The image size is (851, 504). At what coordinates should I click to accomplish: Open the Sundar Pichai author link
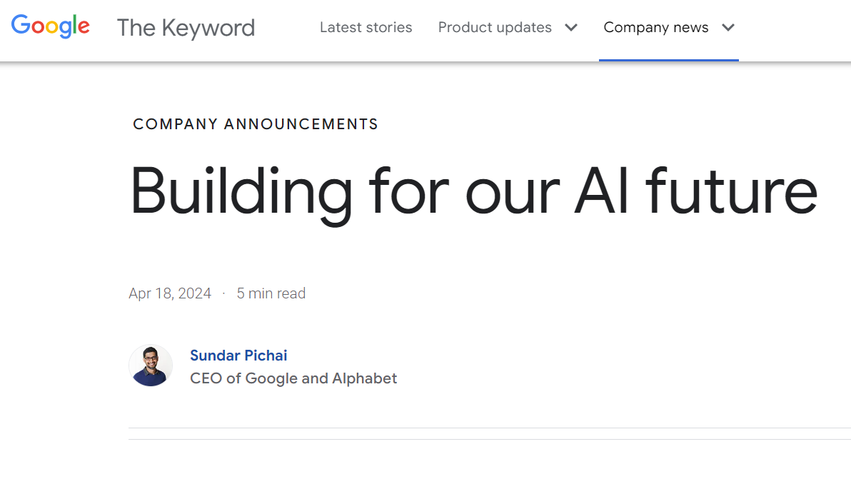coord(238,356)
